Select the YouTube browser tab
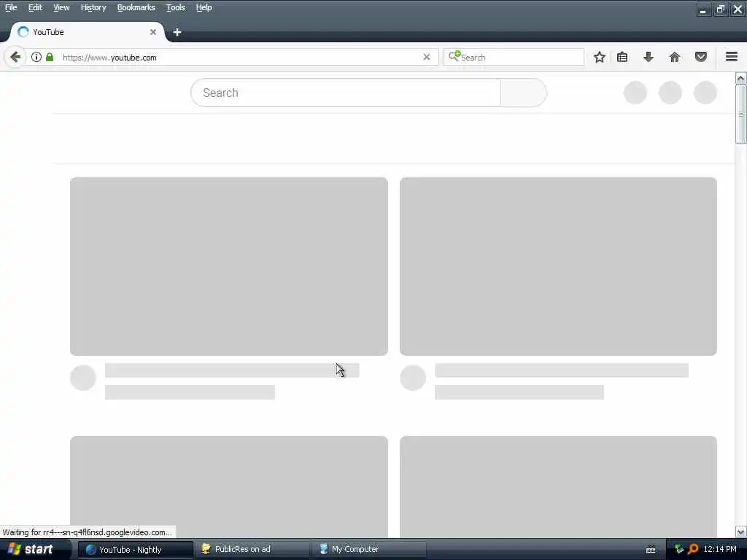747x560 pixels. pyautogui.click(x=88, y=32)
